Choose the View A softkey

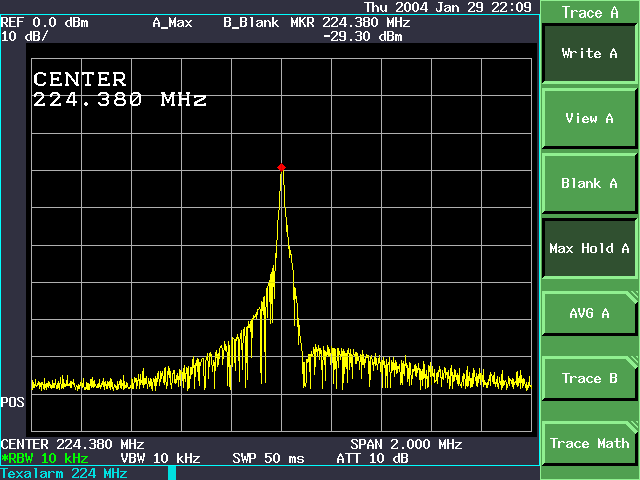click(x=589, y=118)
